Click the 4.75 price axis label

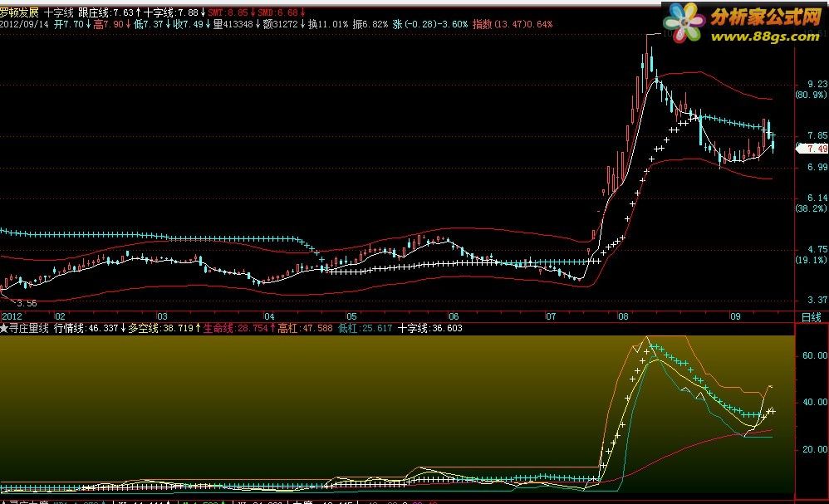817,249
